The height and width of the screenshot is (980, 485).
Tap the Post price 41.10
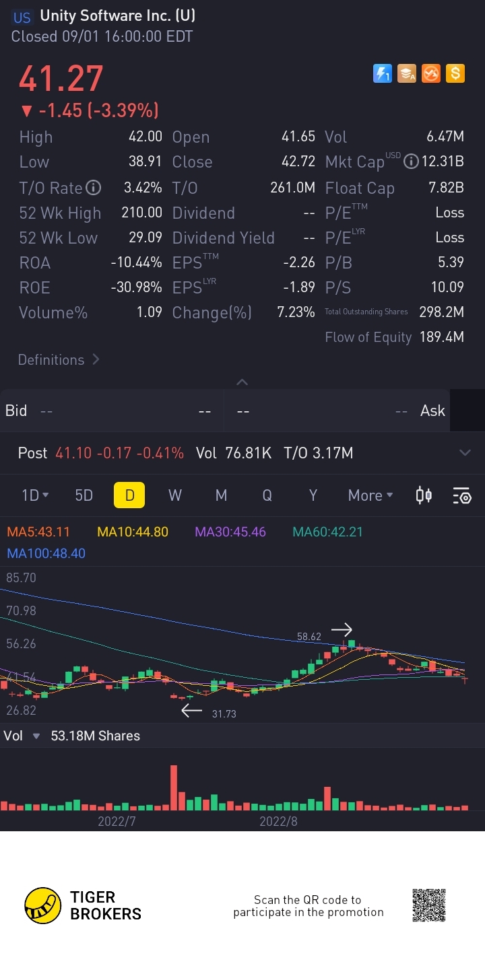pos(73,453)
